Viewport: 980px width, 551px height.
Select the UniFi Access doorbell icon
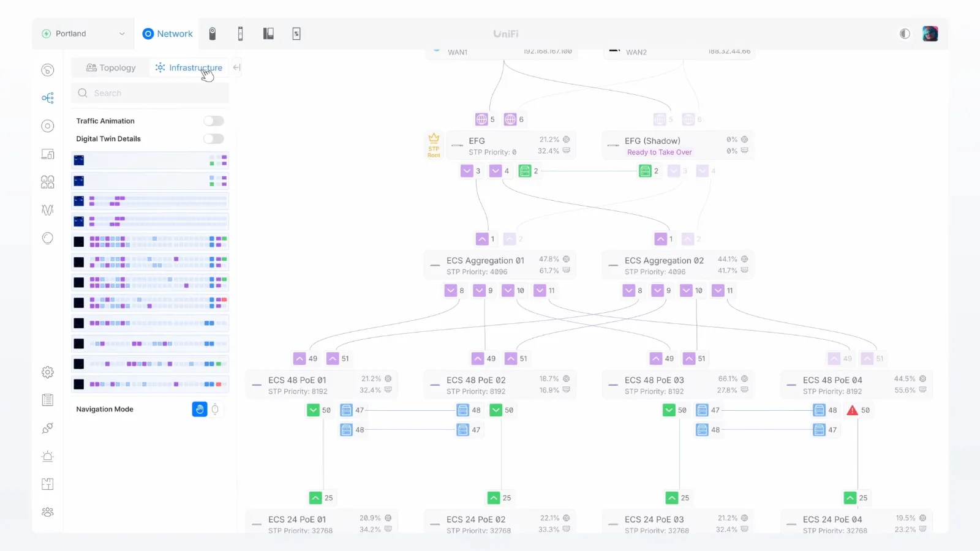click(240, 34)
